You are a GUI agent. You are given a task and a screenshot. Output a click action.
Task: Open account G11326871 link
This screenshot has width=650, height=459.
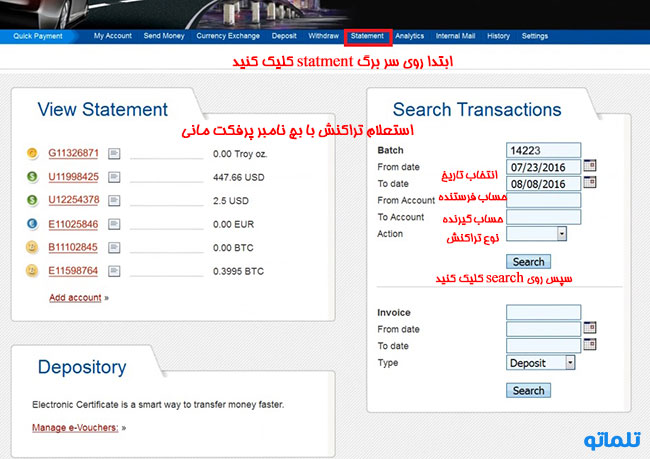click(73, 153)
